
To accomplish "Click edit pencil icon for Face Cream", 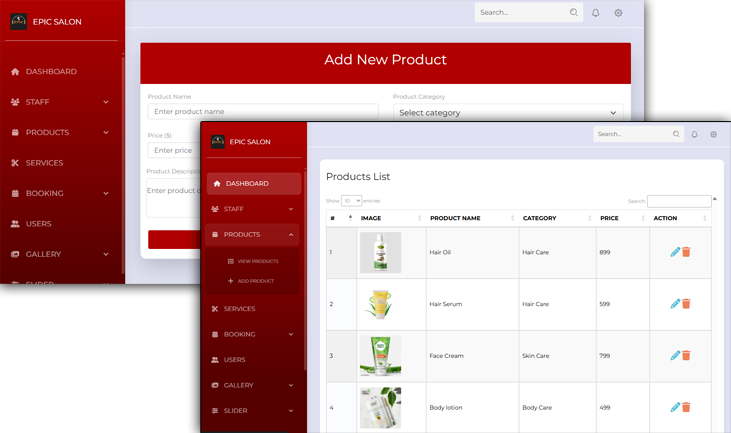I will pos(675,356).
